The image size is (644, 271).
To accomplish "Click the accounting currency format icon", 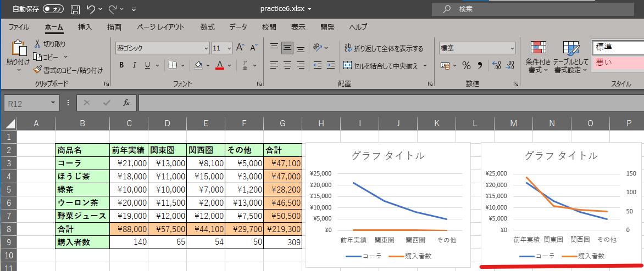I will (x=445, y=65).
